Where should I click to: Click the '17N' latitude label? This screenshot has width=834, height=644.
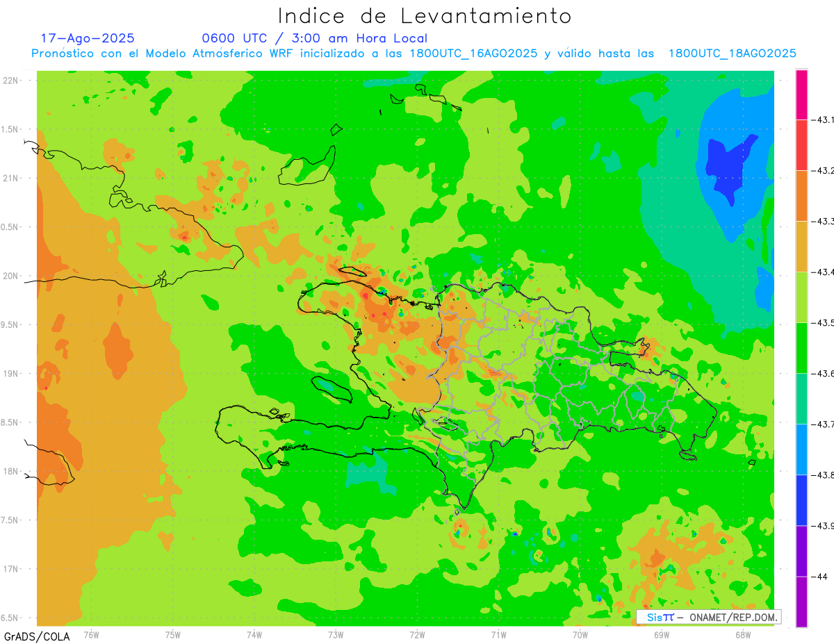10,568
